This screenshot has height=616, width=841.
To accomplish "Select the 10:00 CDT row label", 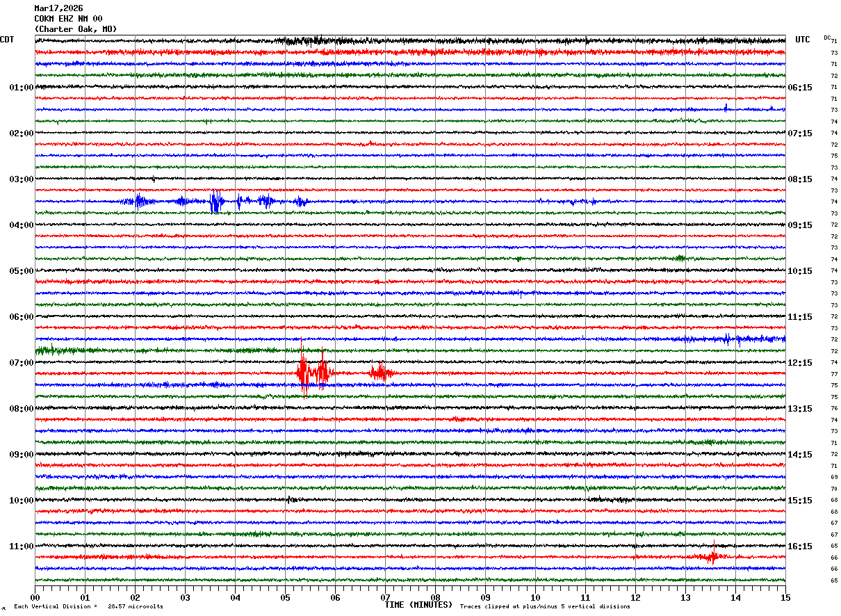I will pos(22,501).
